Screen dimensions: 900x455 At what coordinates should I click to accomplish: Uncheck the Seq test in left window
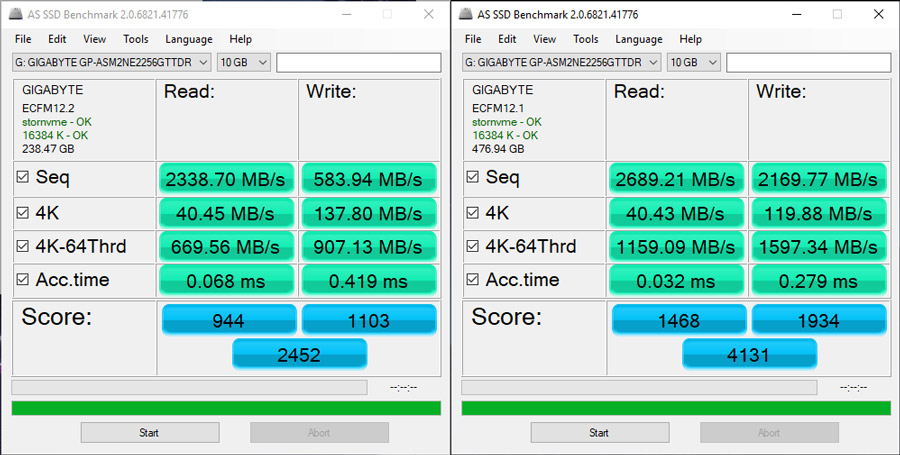tap(22, 177)
